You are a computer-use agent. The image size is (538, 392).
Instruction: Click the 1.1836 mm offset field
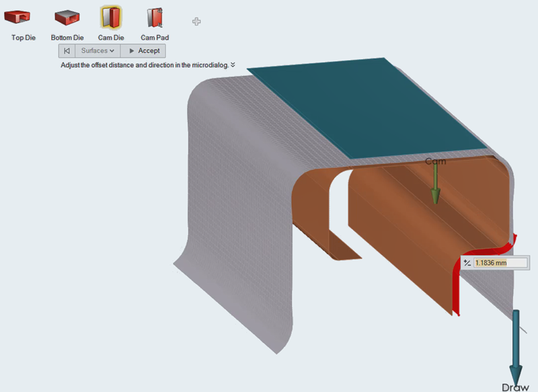498,263
